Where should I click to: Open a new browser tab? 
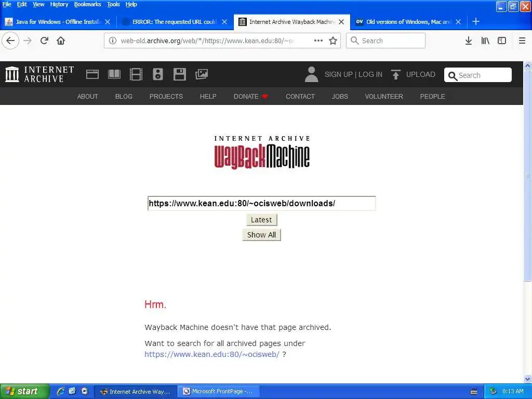476,22
